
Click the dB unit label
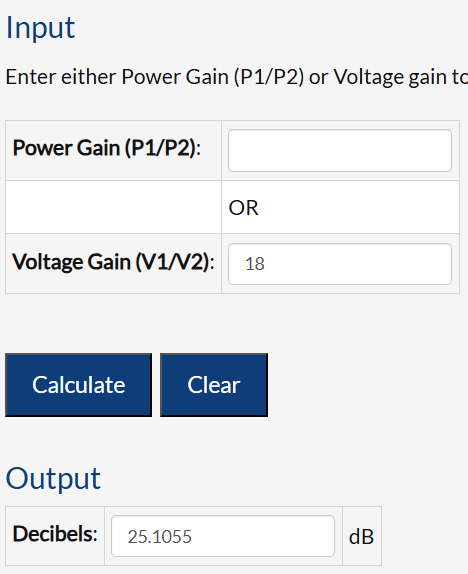361,537
